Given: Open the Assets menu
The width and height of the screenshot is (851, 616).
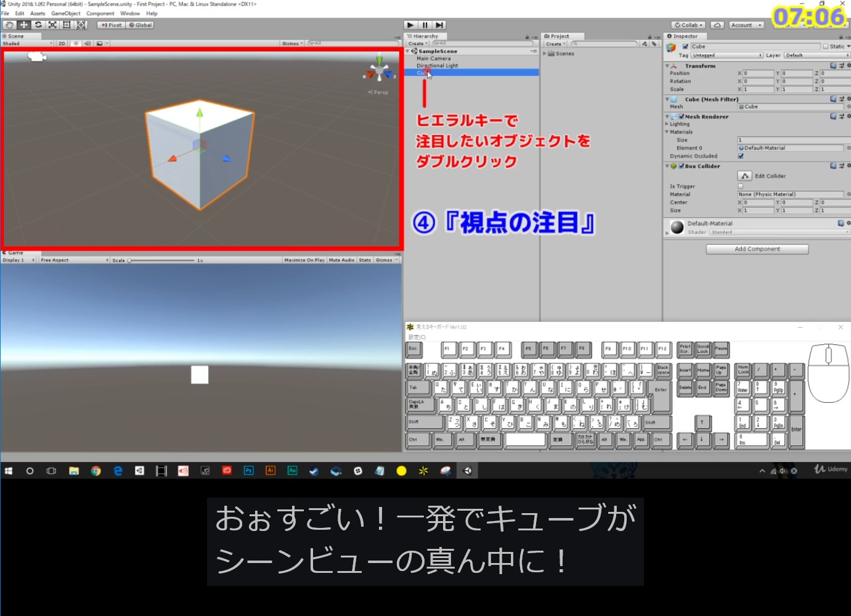Looking at the screenshot, I should 38,13.
